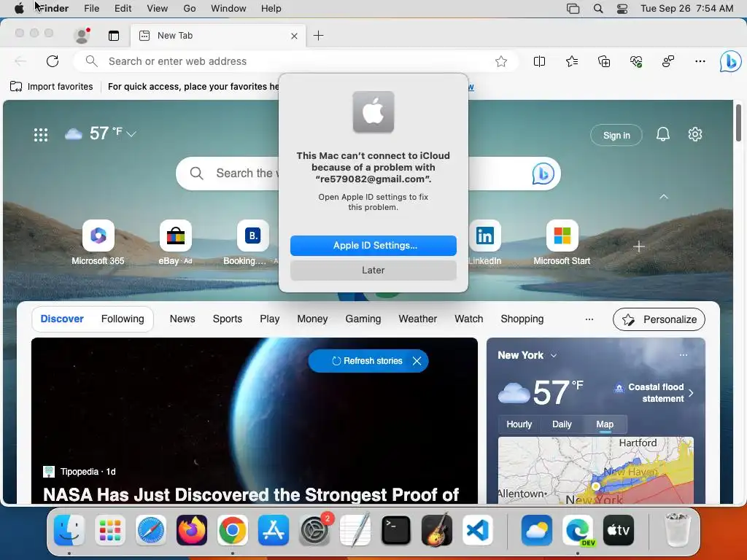Click Personalize button

659,319
